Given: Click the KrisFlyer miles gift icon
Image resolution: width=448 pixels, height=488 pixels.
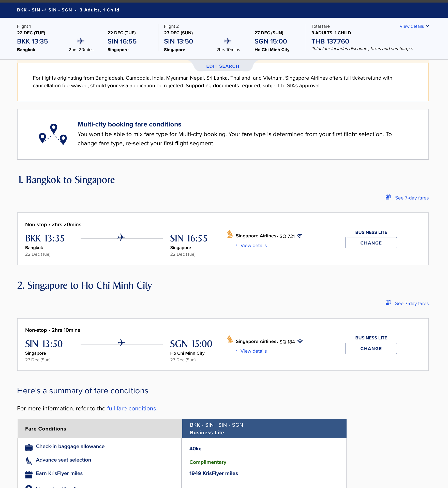Looking at the screenshot, I should point(29,474).
